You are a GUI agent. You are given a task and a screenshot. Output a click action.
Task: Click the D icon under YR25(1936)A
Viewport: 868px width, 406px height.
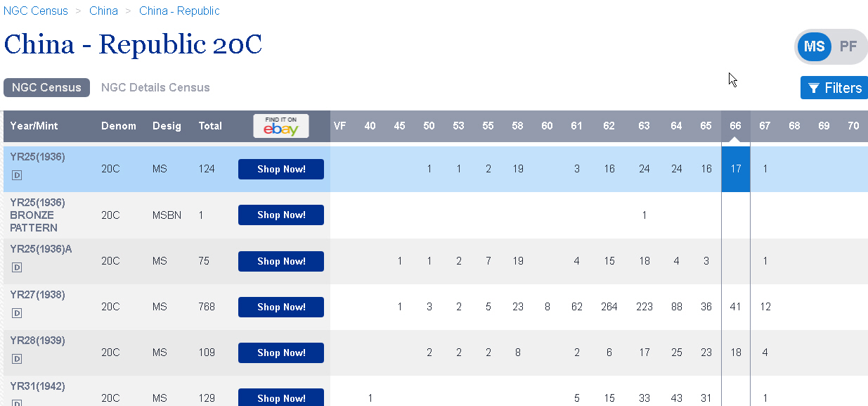(x=18, y=267)
